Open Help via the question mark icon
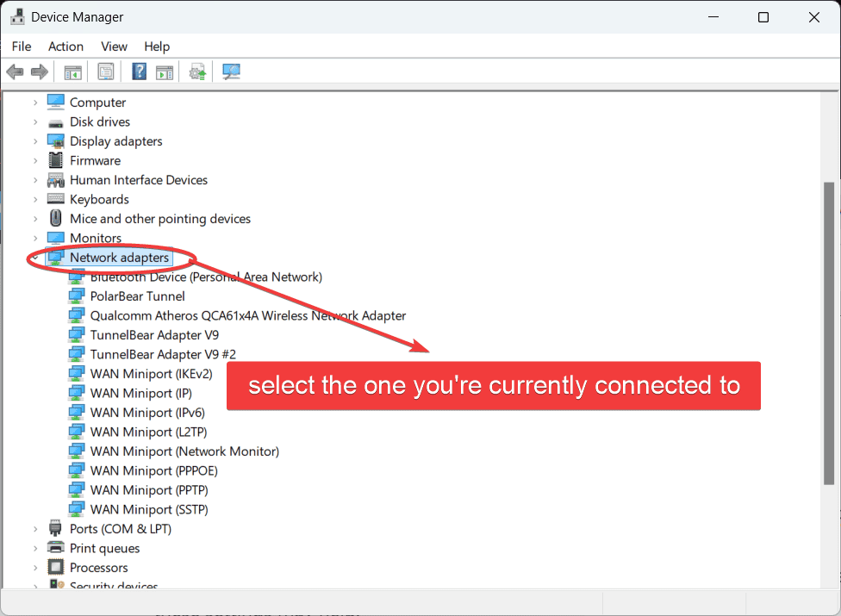The width and height of the screenshot is (841, 616). click(140, 72)
